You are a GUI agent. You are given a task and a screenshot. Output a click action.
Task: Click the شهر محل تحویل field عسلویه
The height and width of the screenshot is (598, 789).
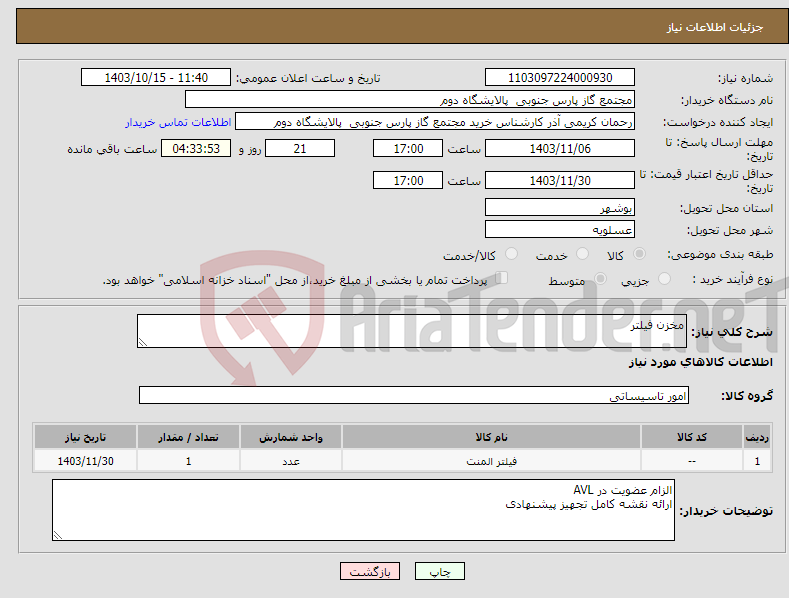pyautogui.click(x=560, y=230)
